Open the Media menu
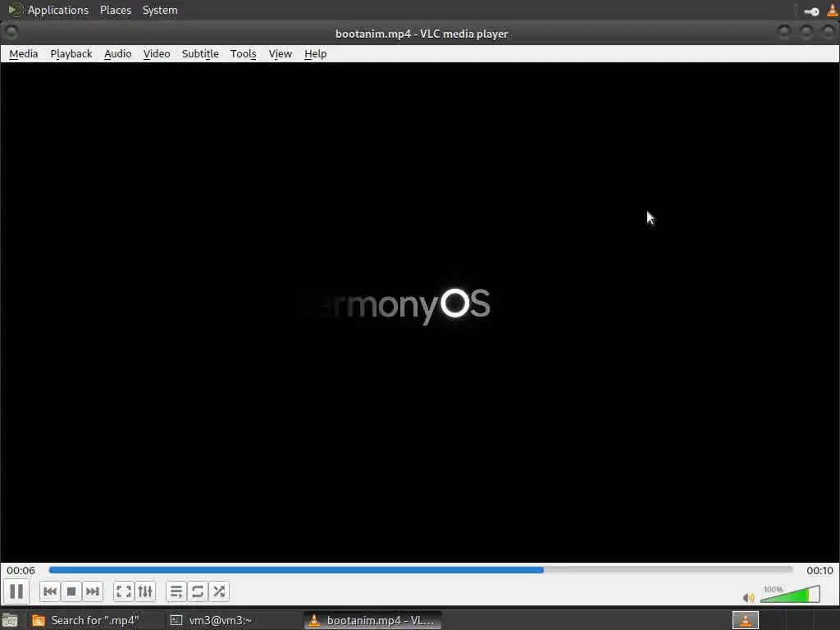The height and width of the screenshot is (630, 840). click(24, 53)
